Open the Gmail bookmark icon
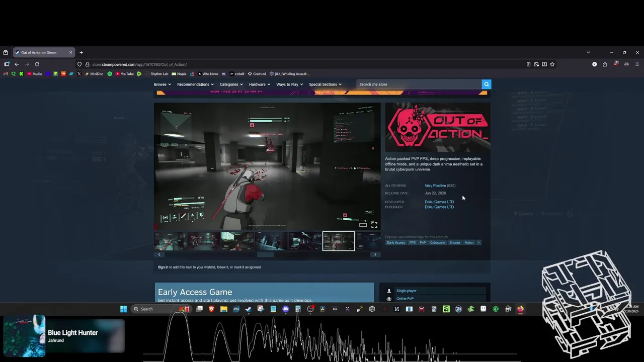644x362 pixels. (x=6, y=74)
